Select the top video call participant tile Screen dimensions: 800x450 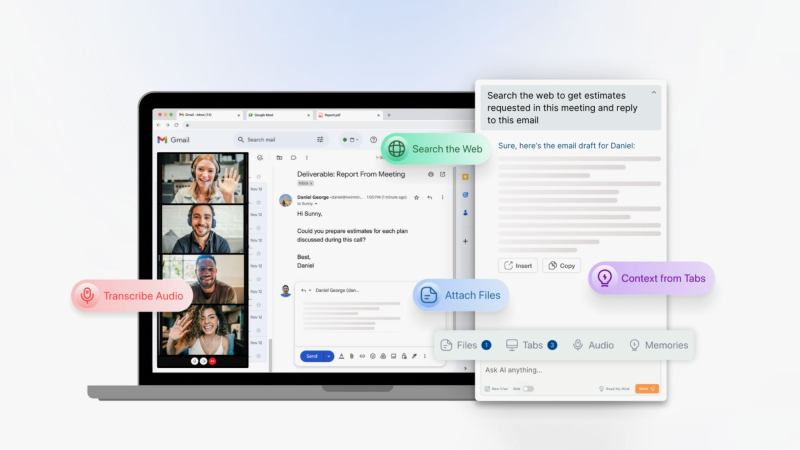pos(203,179)
